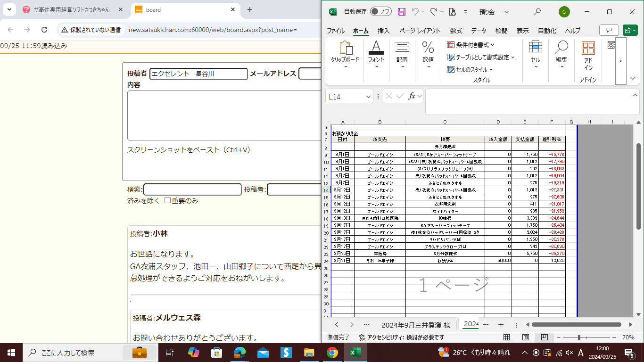The image size is (644, 362).
Task: Switch to Page Break Preview view icon
Action: [x=544, y=337]
